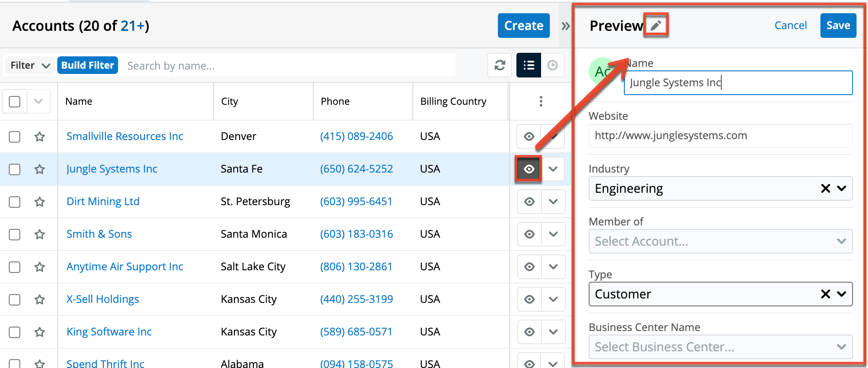Switch to list view icon
This screenshot has height=368, width=868.
(x=528, y=66)
